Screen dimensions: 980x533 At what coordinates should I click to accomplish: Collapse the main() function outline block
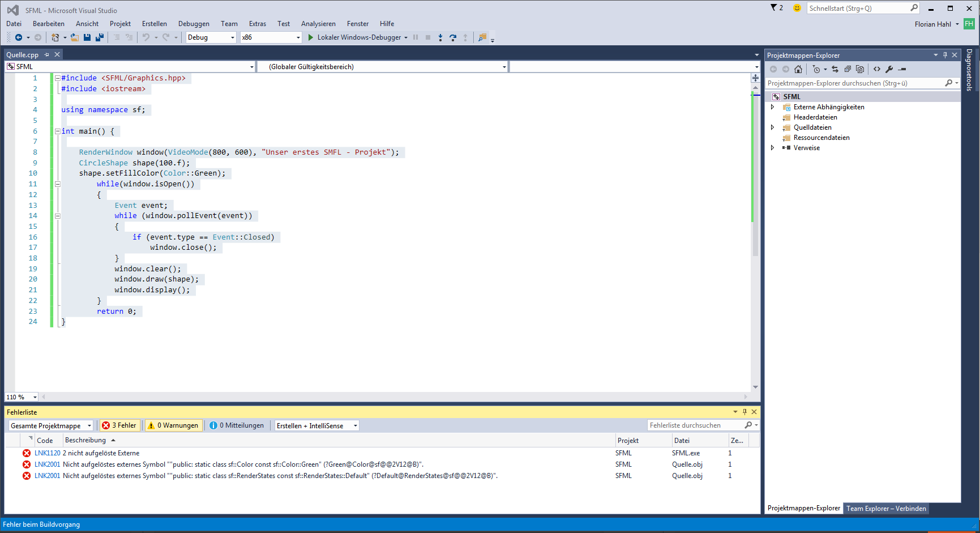coord(57,131)
